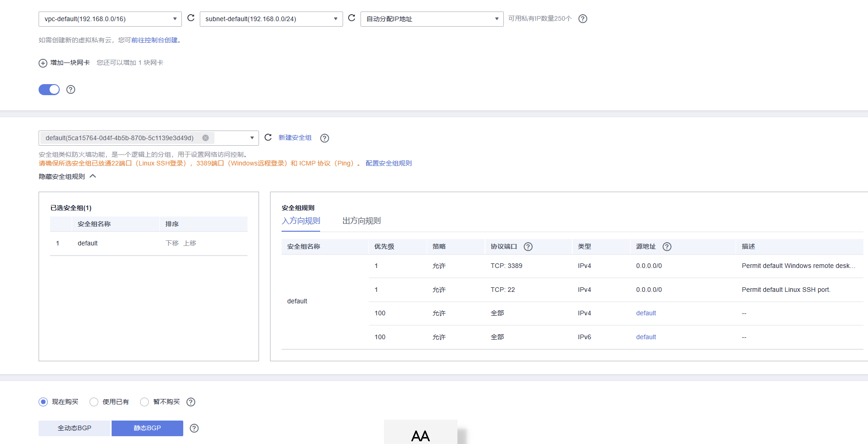Click 新建安全组 link
Image resolution: width=868 pixels, height=444 pixels.
pyautogui.click(x=295, y=138)
